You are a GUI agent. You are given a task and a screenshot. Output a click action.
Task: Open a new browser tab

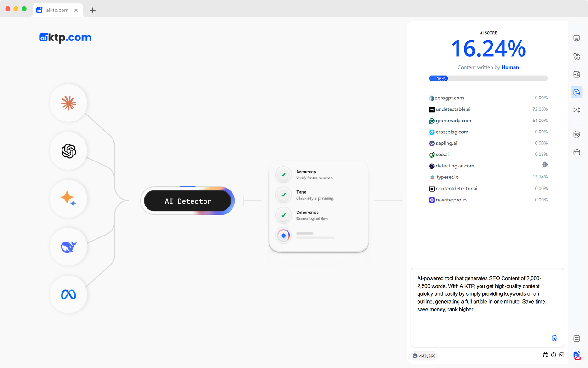point(92,9)
